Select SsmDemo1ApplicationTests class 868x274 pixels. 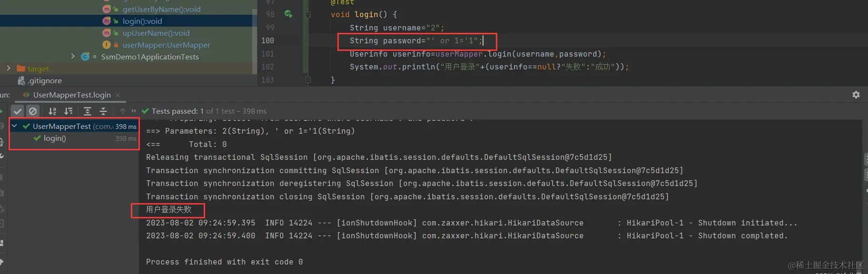click(150, 57)
